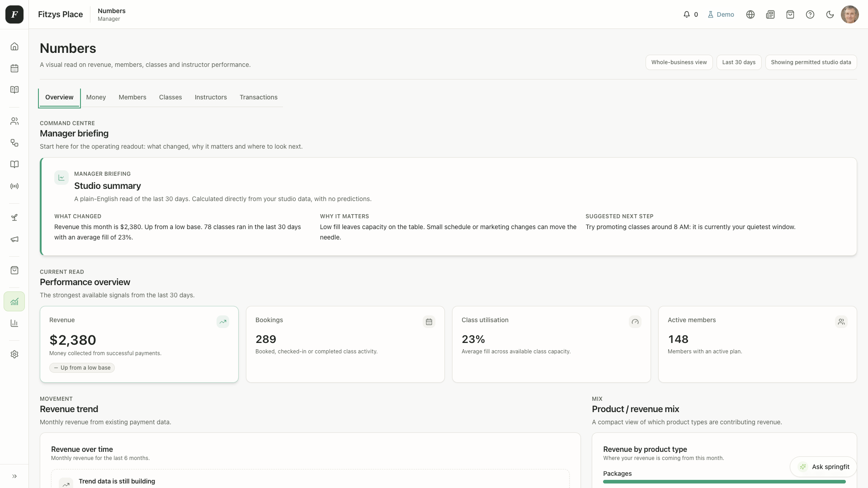This screenshot has height=488, width=868.
Task: Switch to the Money tab
Action: click(96, 98)
